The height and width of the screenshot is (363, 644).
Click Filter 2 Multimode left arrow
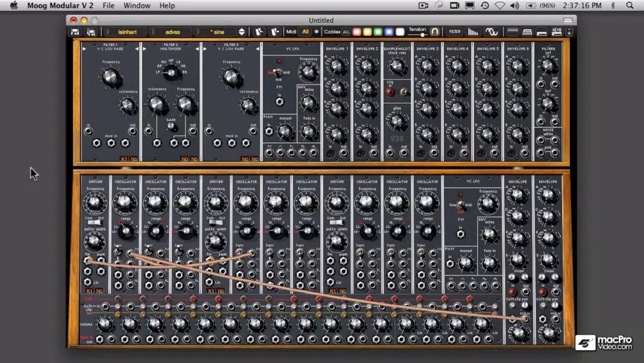coord(144,48)
